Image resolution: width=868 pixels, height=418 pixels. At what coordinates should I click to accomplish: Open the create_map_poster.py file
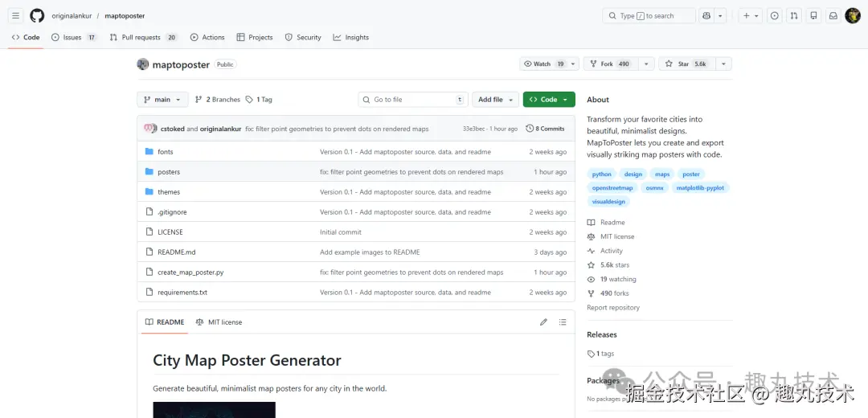tap(190, 273)
